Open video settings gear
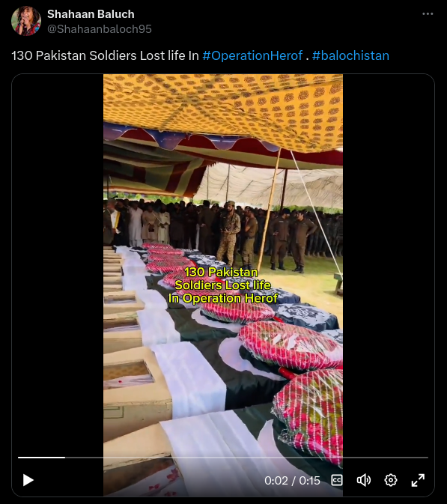447x504 pixels. (x=390, y=480)
